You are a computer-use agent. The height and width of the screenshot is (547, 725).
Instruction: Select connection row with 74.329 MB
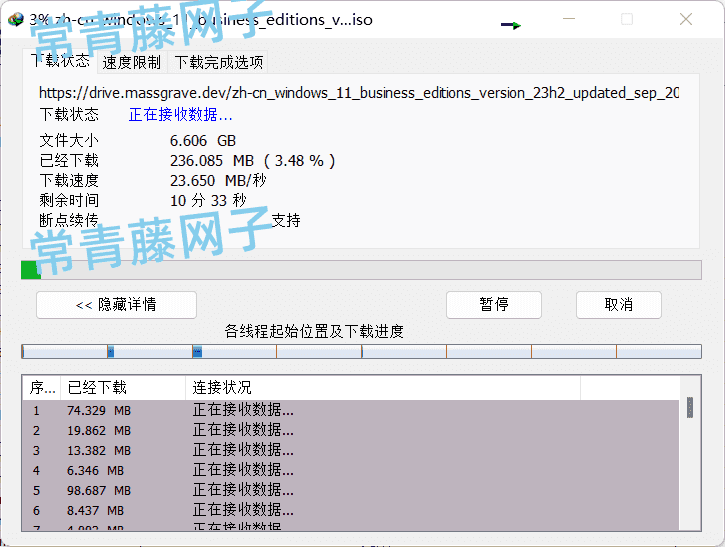(x=351, y=410)
